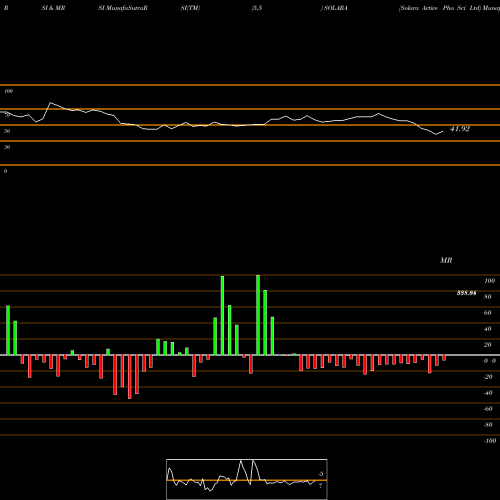Click the '-80' label on the MR axis

[488, 425]
